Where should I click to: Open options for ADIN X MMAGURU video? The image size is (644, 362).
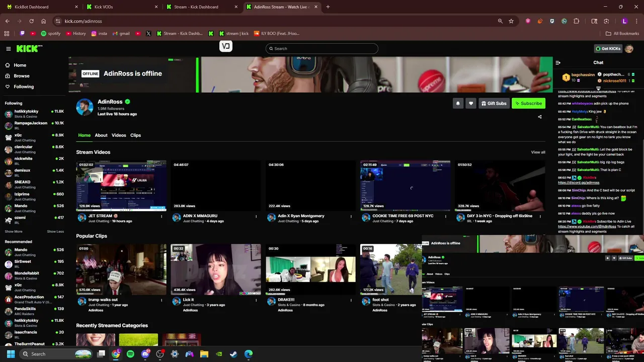256,216
